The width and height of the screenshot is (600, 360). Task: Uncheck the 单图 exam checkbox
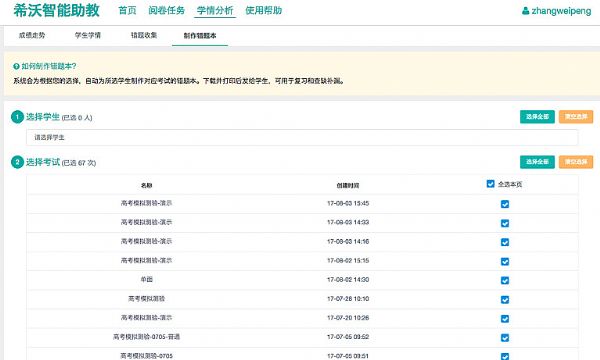pos(505,280)
